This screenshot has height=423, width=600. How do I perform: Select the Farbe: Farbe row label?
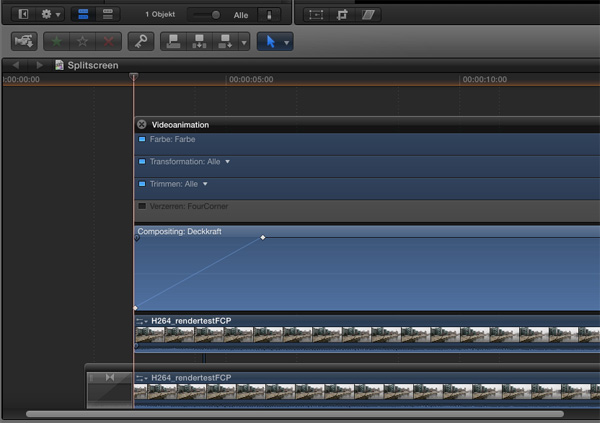click(173, 139)
